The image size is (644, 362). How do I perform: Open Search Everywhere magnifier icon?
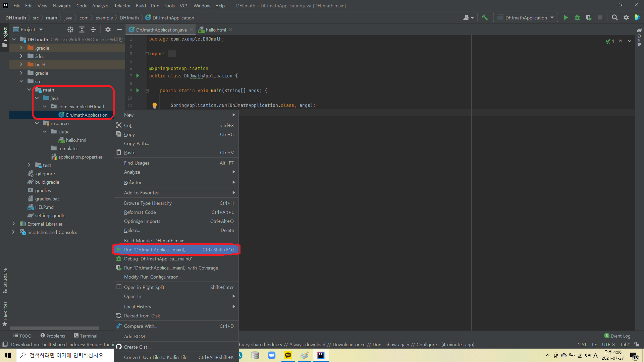point(614,18)
